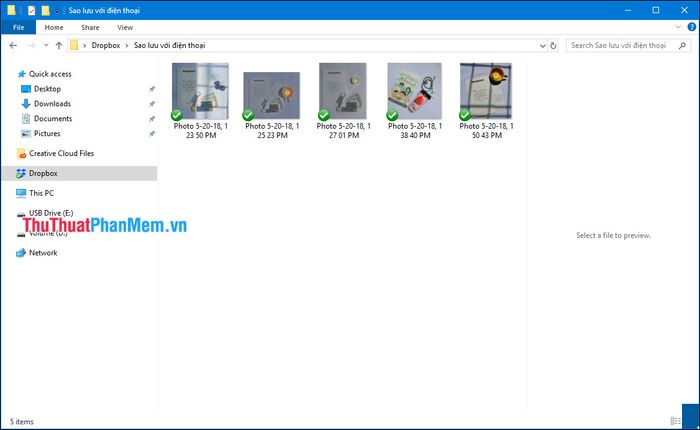Open the Share ribbon tab

[x=90, y=27]
